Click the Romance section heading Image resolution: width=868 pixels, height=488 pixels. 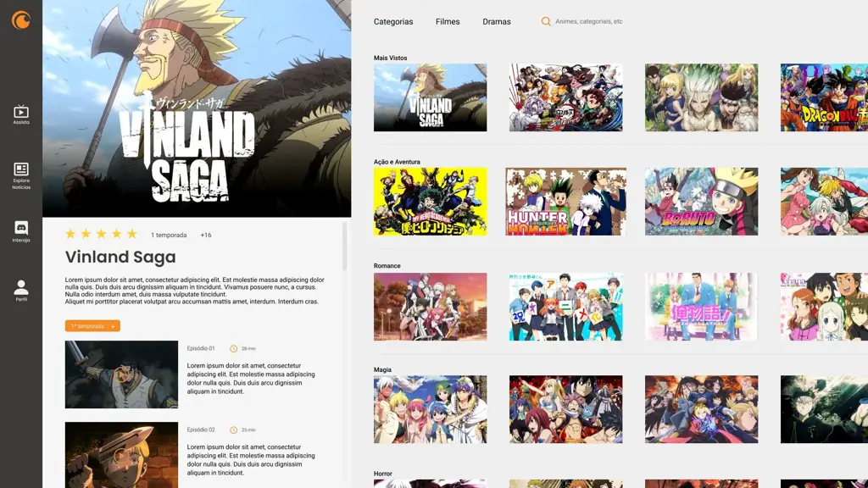(x=387, y=265)
